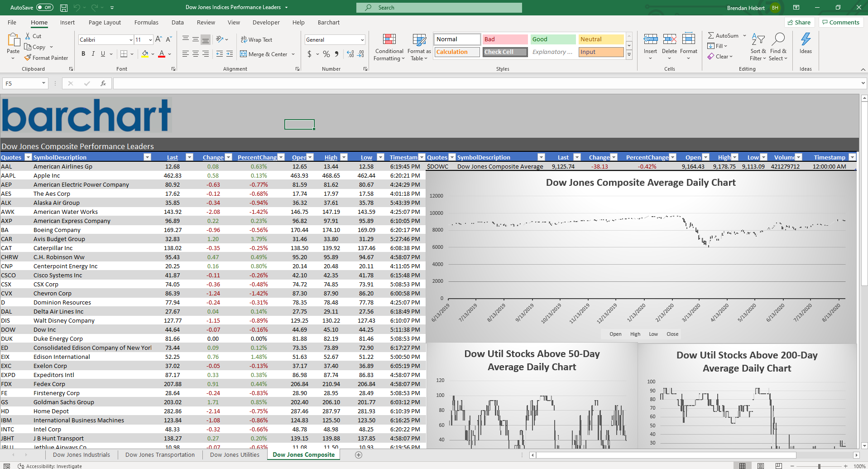The width and height of the screenshot is (868, 469).
Task: Apply the Good cell style
Action: [553, 39]
